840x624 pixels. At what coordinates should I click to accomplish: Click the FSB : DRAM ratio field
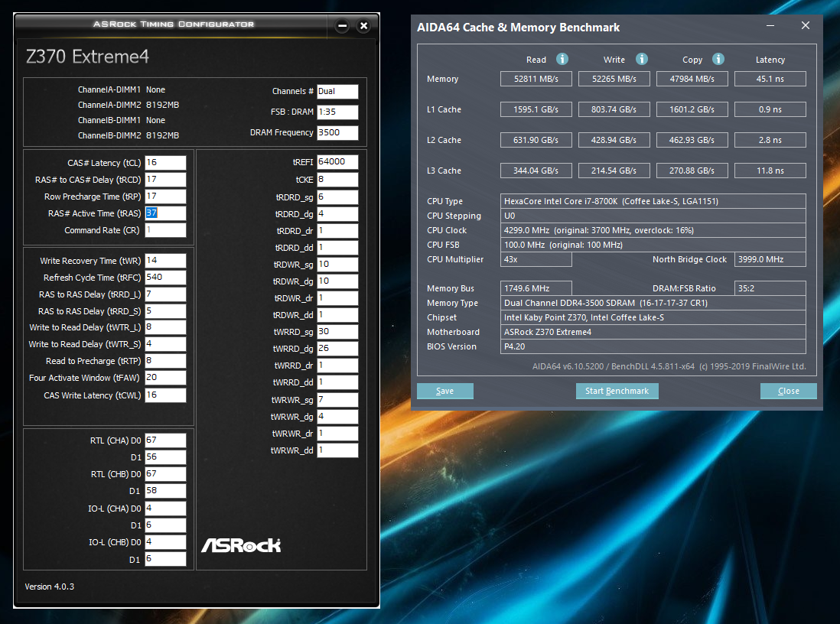337,112
